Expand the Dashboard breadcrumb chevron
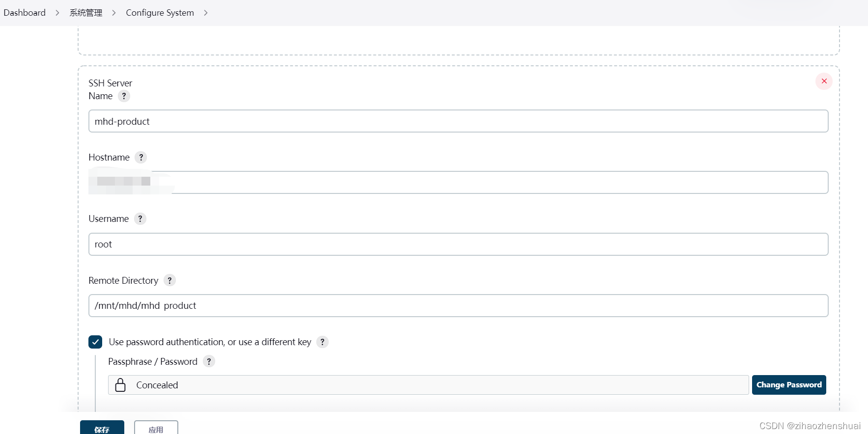This screenshot has height=434, width=868. tap(57, 13)
